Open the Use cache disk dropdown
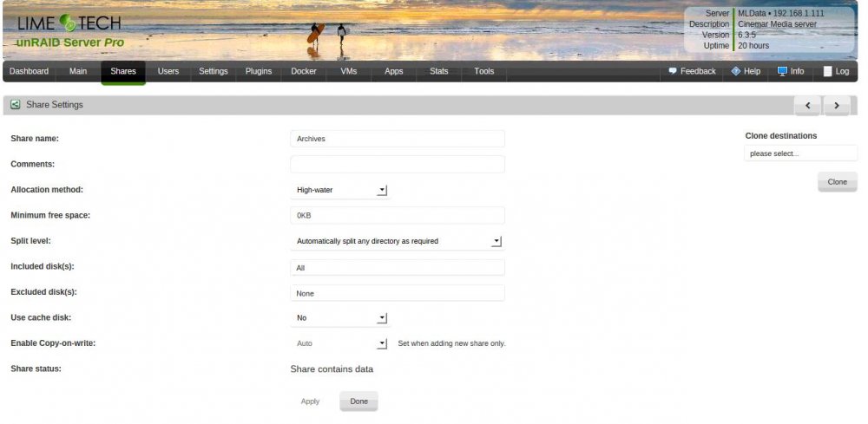 pos(340,318)
